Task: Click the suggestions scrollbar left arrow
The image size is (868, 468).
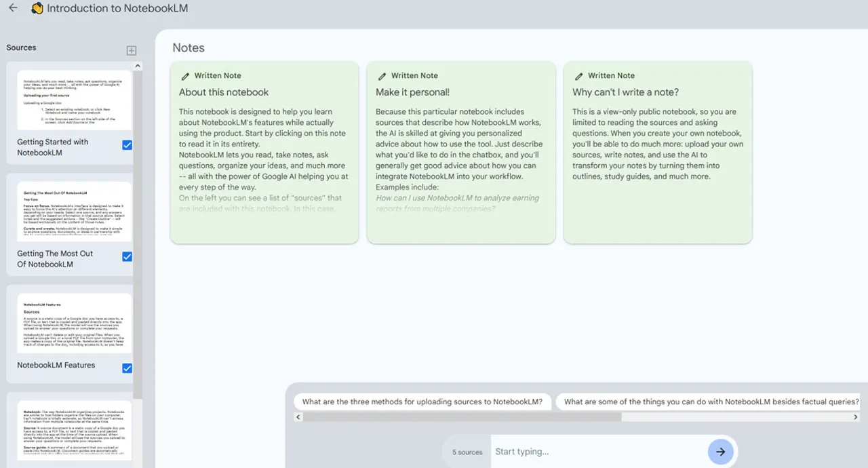Action: (x=298, y=417)
